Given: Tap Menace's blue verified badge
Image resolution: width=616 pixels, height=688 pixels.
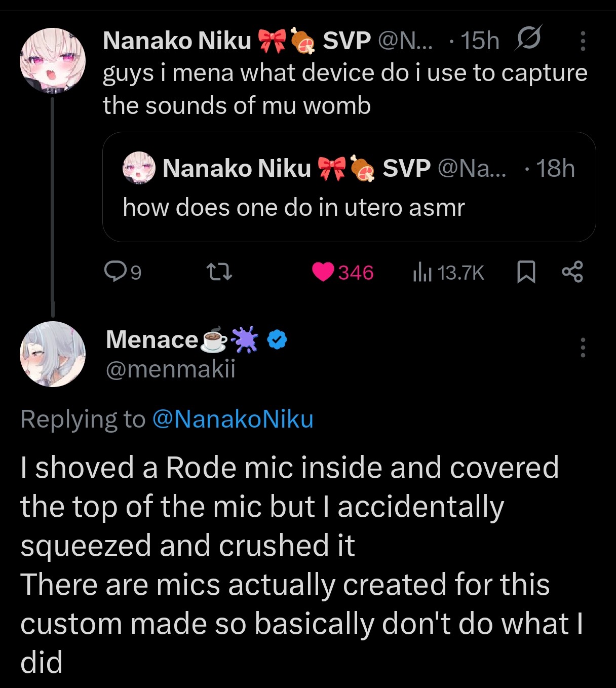Looking at the screenshot, I should click(x=277, y=339).
